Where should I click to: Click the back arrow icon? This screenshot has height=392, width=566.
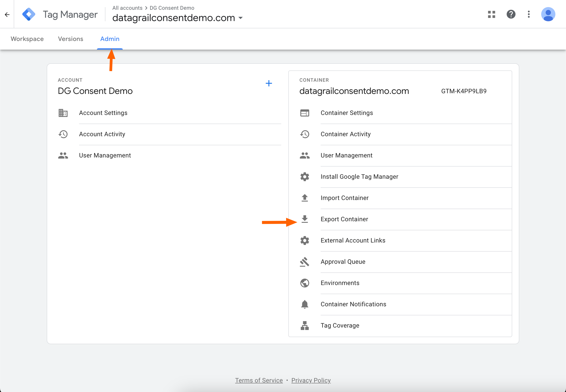point(7,14)
